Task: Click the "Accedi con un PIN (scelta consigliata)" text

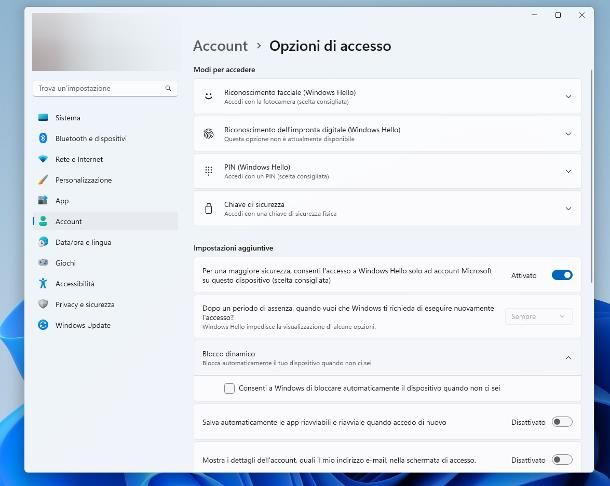Action: tap(277, 176)
